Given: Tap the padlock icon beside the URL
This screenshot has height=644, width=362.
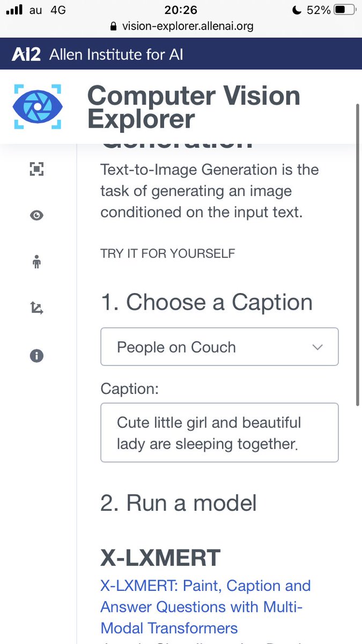Looking at the screenshot, I should (x=113, y=26).
